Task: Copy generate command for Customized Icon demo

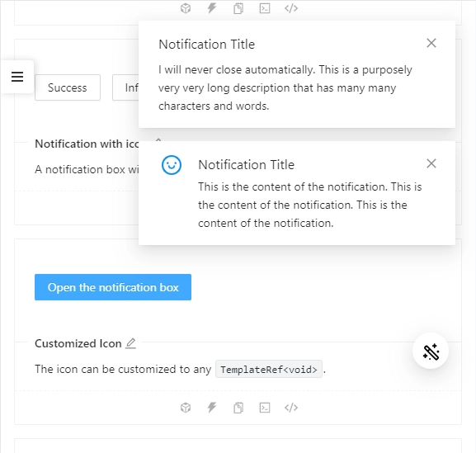Action: (265, 408)
